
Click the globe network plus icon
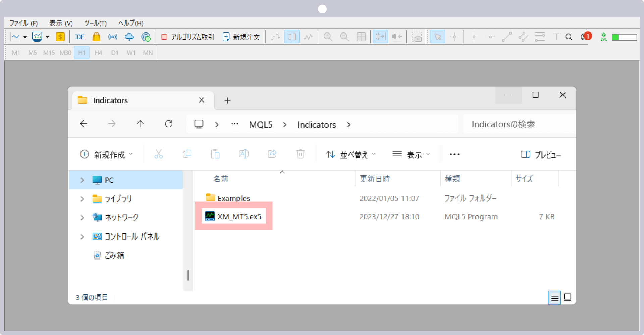(x=146, y=37)
